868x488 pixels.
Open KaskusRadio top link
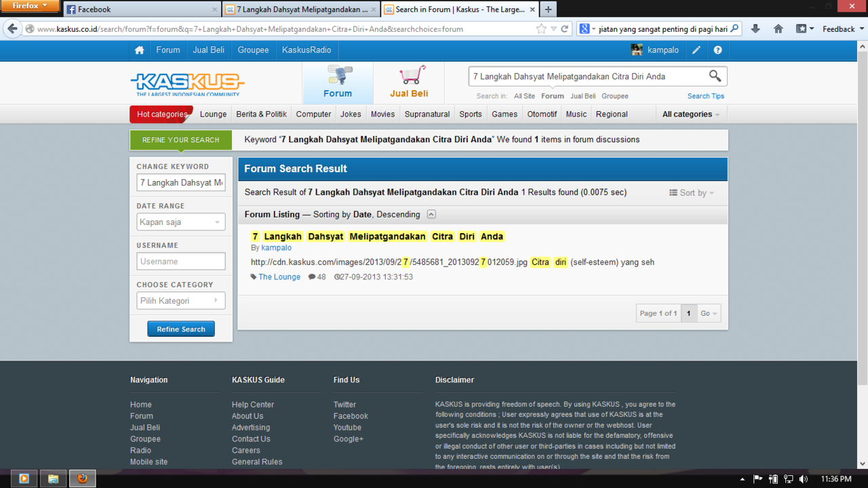307,50
